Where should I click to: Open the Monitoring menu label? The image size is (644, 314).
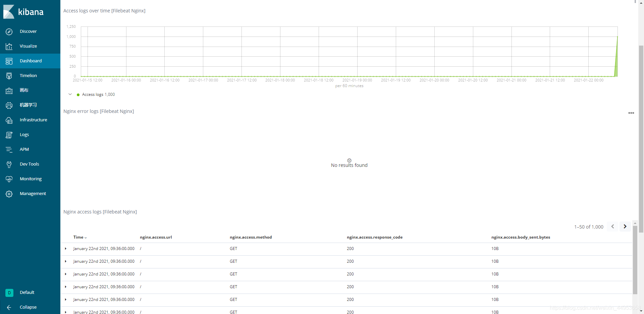click(31, 179)
